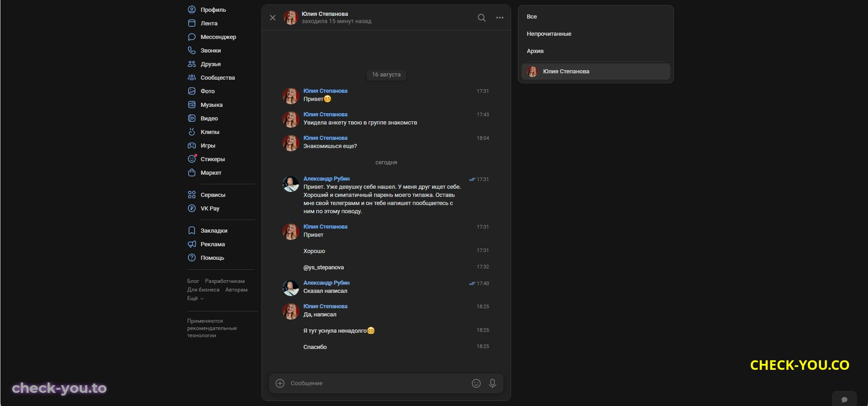Viewport: 868px width, 406px height.
Task: Select the message "Знакомишься еще?"
Action: [330, 146]
